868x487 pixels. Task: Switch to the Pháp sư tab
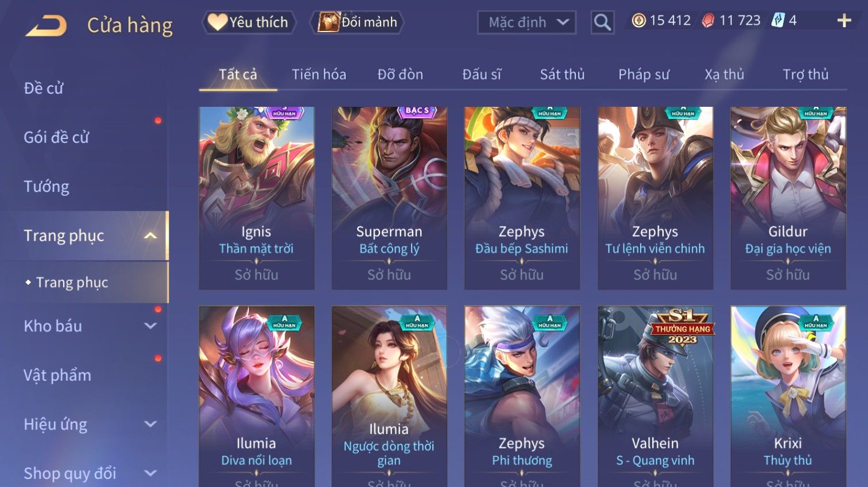644,74
